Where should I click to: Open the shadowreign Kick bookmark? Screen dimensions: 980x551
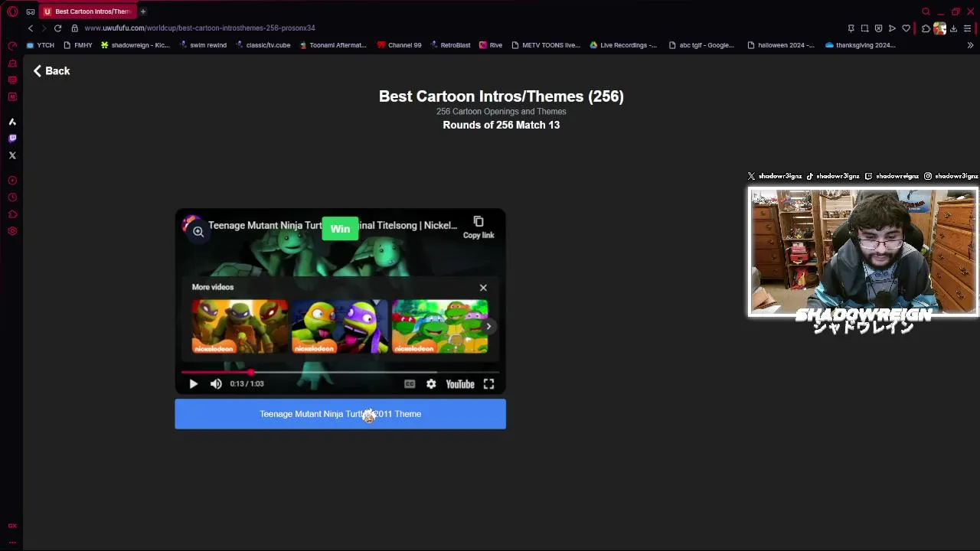tap(135, 45)
